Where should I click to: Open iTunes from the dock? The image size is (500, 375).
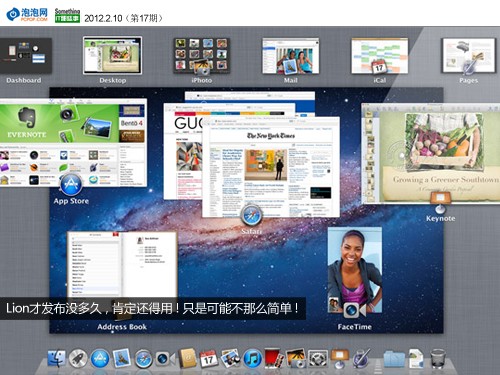pos(252,359)
